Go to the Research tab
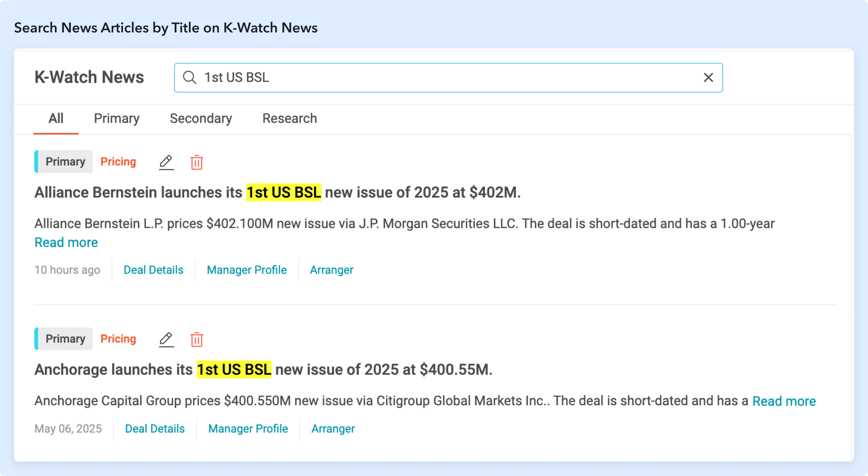The image size is (868, 476). [289, 119]
